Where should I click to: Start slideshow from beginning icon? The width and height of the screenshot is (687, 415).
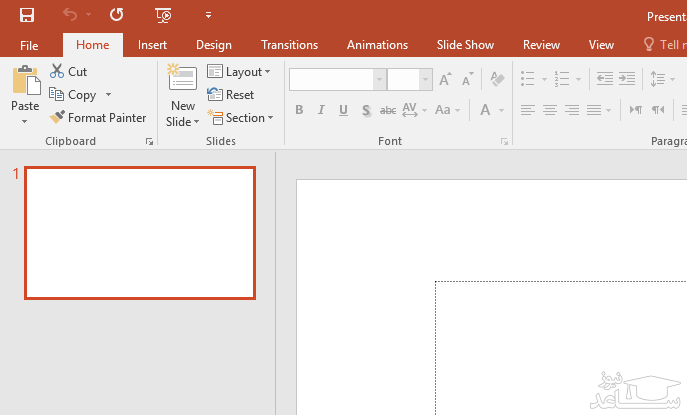(164, 15)
